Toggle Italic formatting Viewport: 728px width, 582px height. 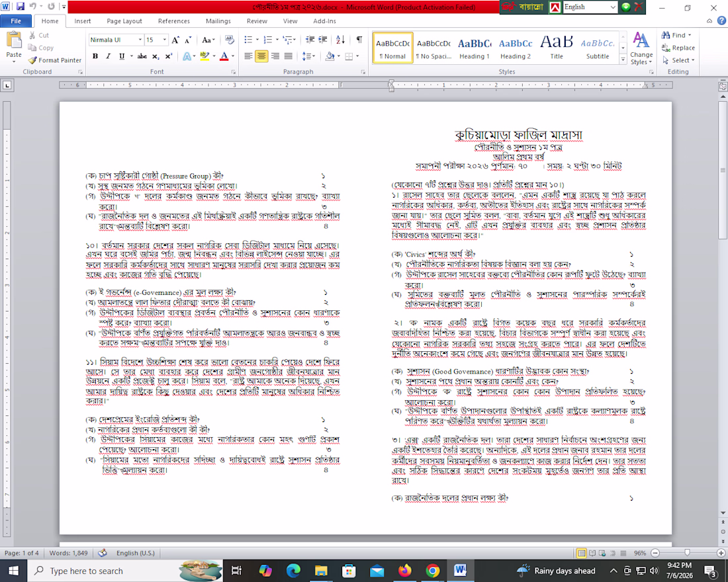click(108, 56)
